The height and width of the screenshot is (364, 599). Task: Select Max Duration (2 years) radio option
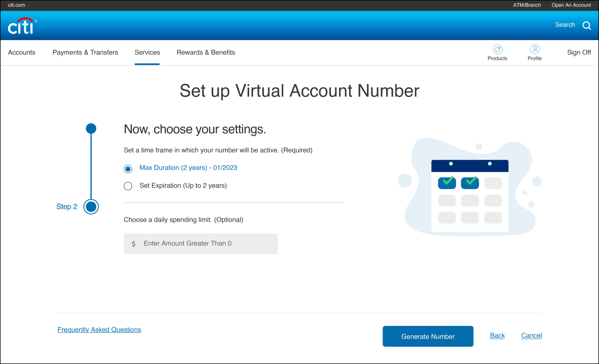point(128,169)
